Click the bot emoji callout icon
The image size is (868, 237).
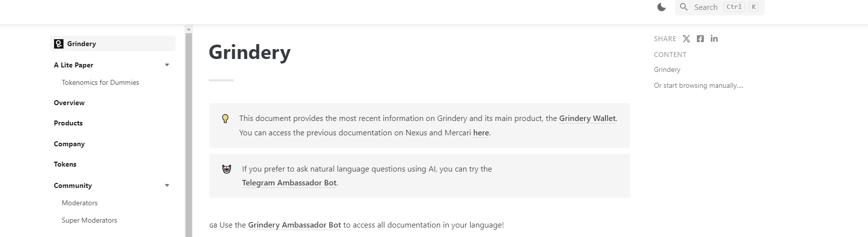(227, 169)
